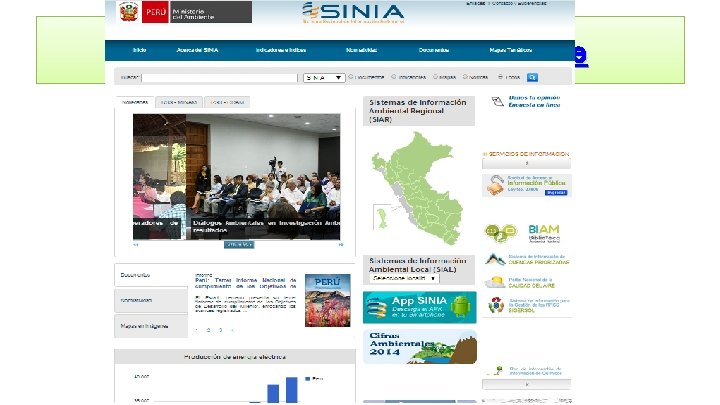
Task: Open the Ministerio del Ambiente banner
Action: [x=210, y=12]
